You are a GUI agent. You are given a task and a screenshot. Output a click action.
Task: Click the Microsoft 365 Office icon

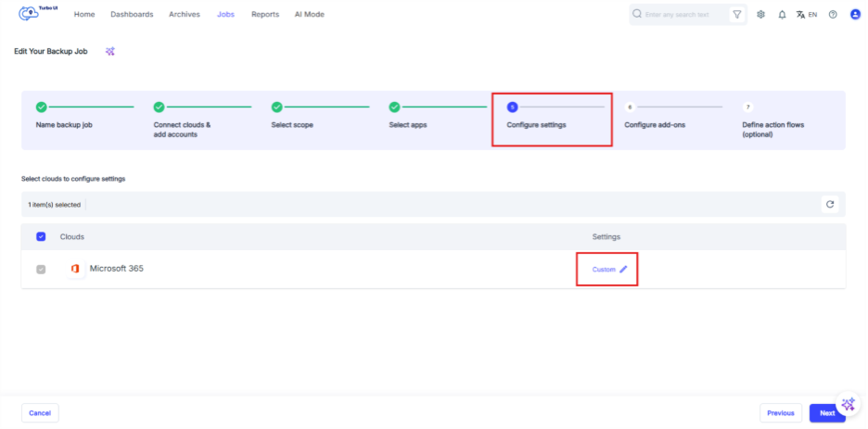(75, 269)
